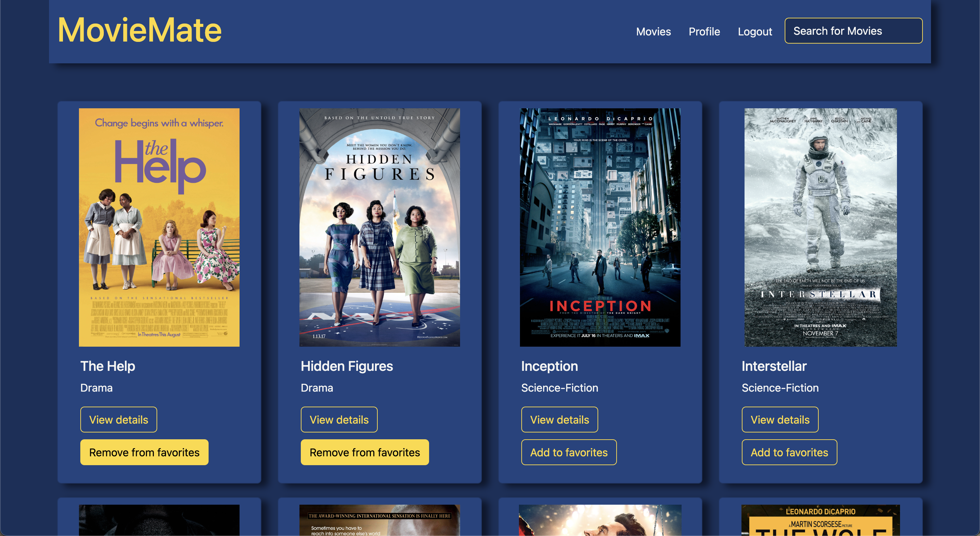Click Science-Fiction genre under Interstellar
The image size is (980, 536).
click(780, 388)
